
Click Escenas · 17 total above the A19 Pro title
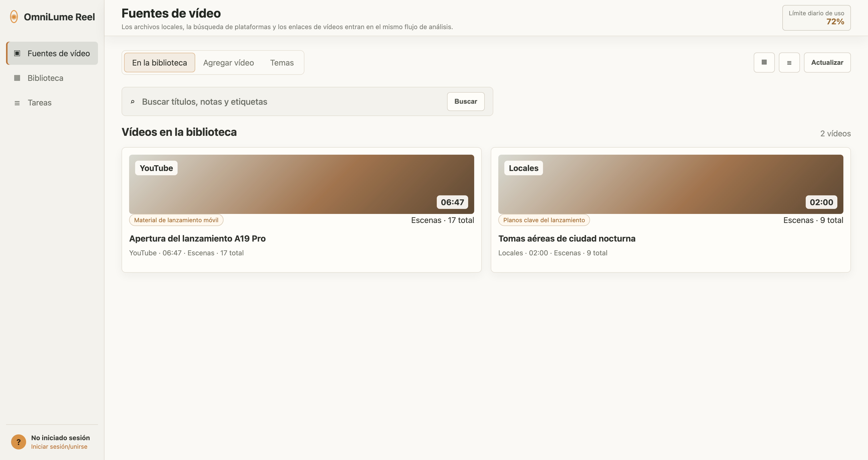(x=443, y=220)
